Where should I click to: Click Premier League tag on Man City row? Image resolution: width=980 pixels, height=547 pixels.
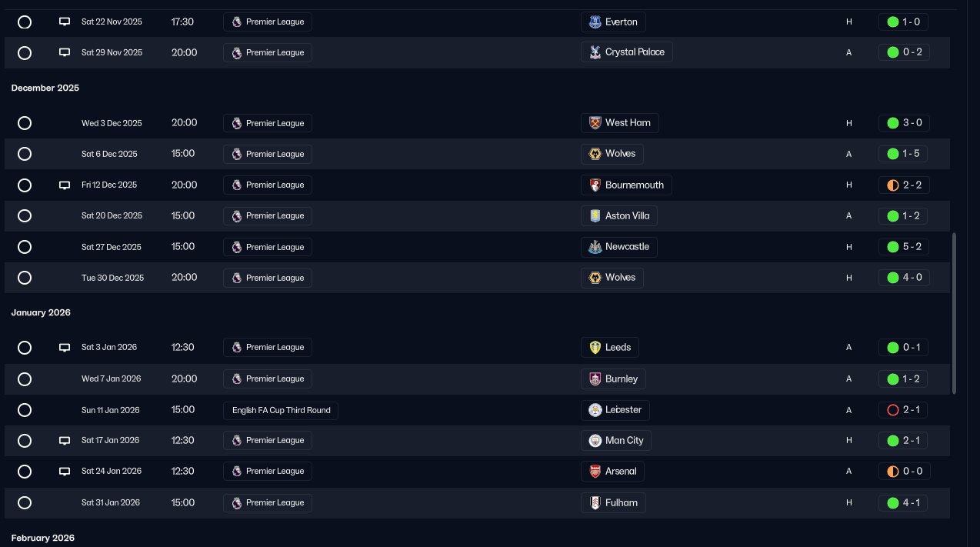pyautogui.click(x=268, y=440)
